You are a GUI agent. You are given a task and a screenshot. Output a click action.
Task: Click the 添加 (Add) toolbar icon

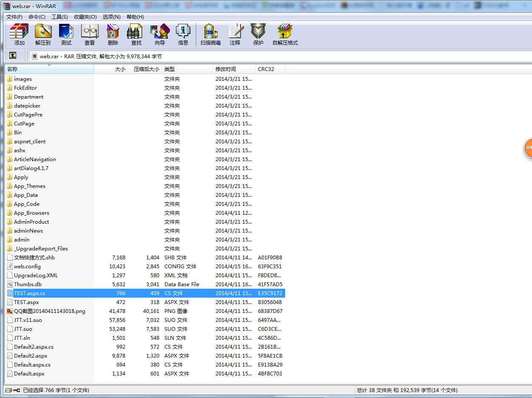19,31
